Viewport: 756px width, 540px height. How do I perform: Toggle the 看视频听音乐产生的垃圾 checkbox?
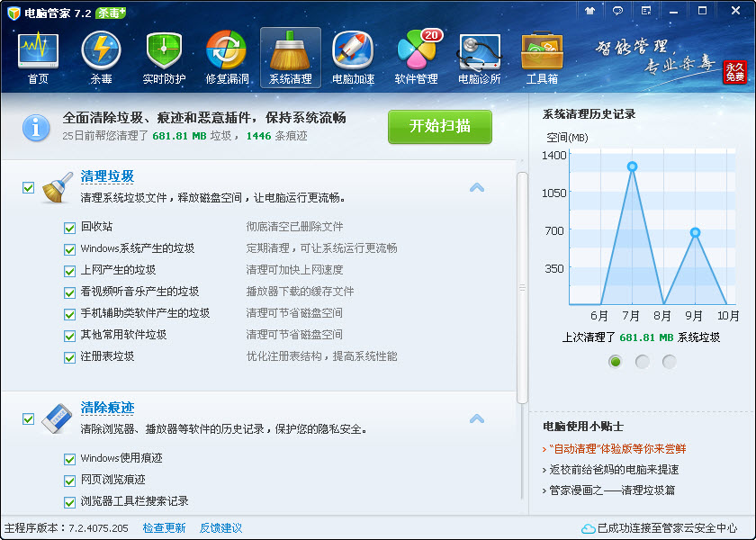[x=70, y=292]
